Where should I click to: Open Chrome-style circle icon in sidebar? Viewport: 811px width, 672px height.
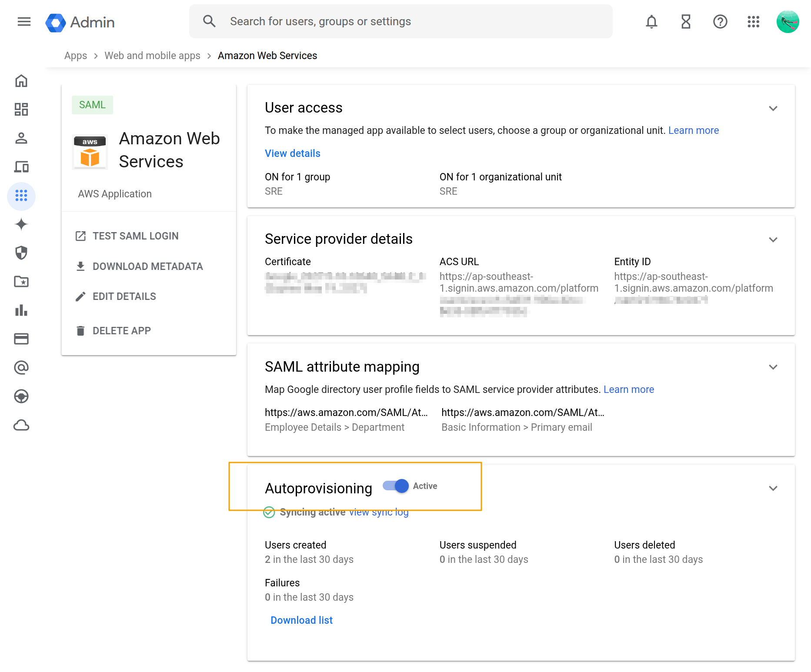pyautogui.click(x=21, y=396)
